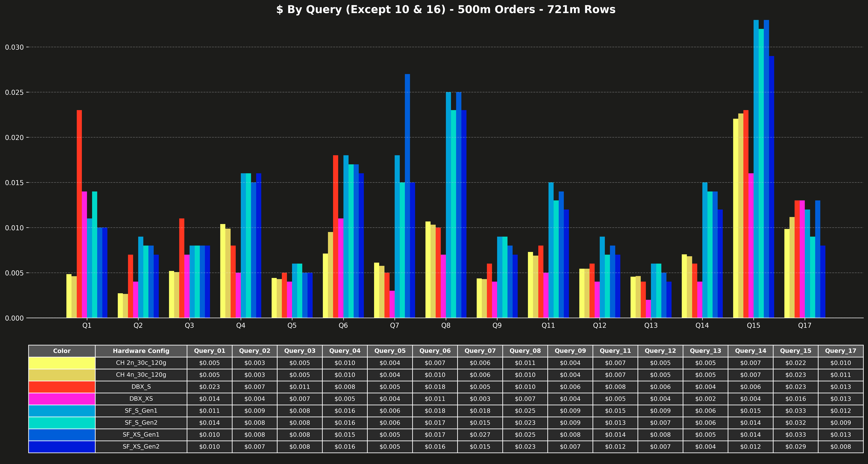
Task: Click the Query_15 column header
Action: (x=795, y=351)
